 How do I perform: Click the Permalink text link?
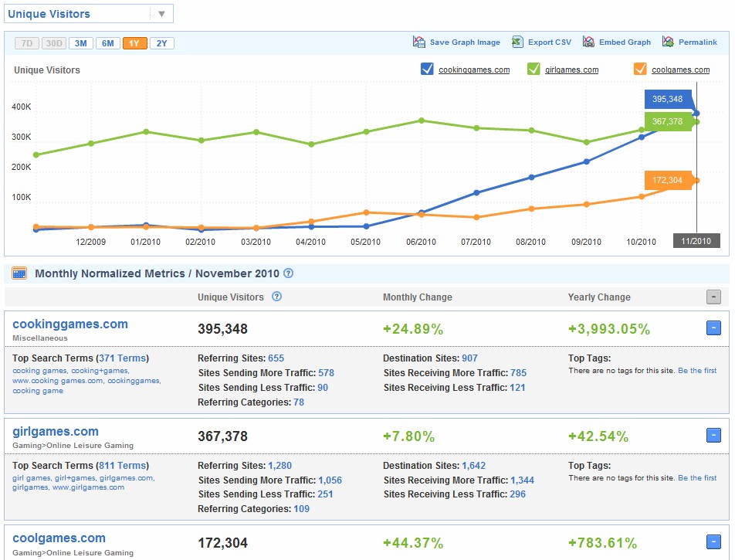(697, 42)
